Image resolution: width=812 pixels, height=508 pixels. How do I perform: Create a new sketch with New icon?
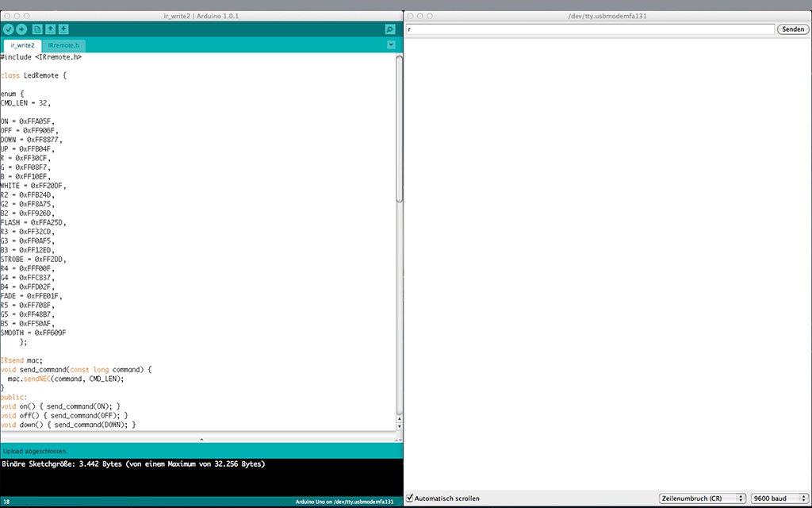click(37, 29)
